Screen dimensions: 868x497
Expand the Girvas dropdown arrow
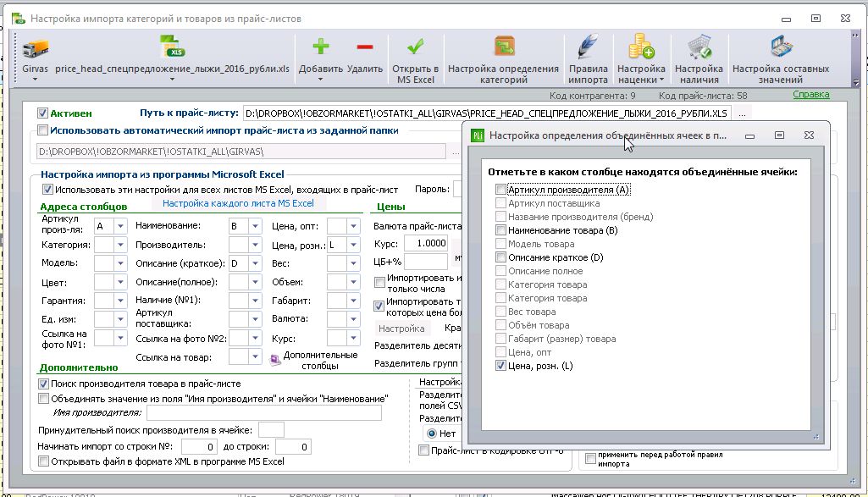[35, 80]
